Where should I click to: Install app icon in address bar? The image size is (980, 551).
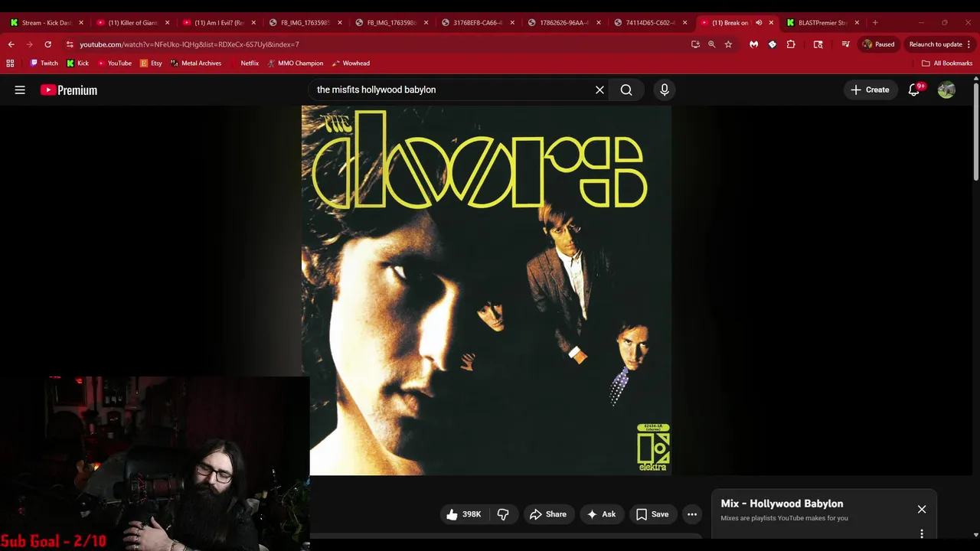point(695,44)
